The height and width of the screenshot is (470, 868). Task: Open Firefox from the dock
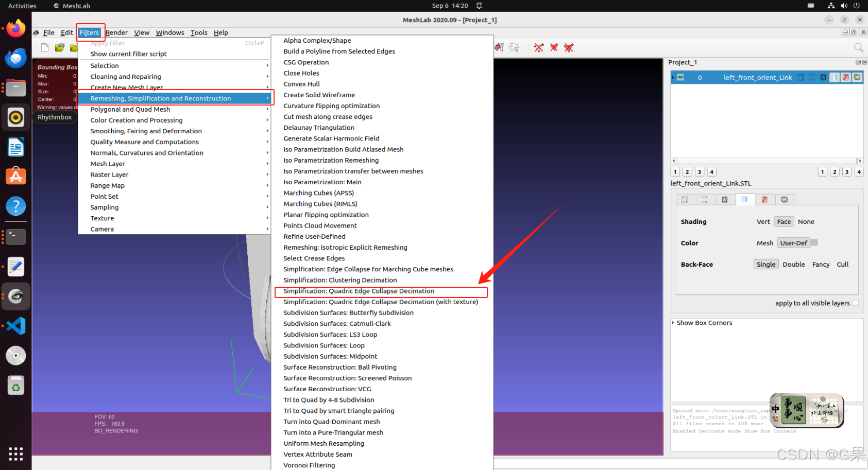16,28
